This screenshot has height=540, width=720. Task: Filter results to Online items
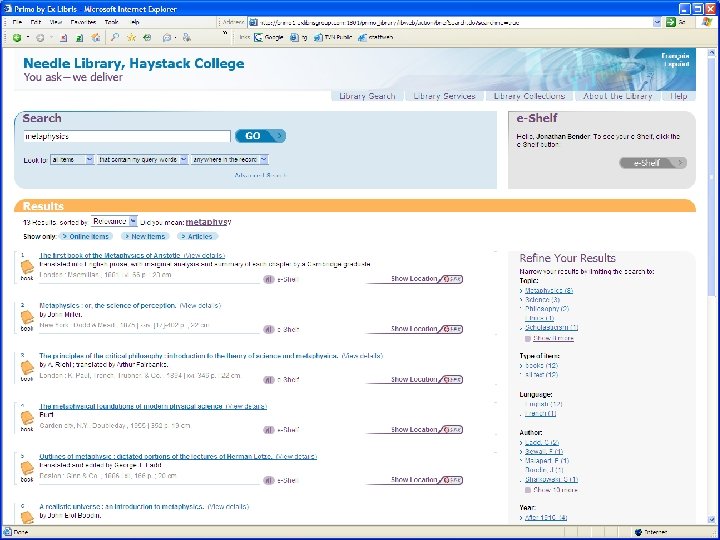[x=86, y=236]
